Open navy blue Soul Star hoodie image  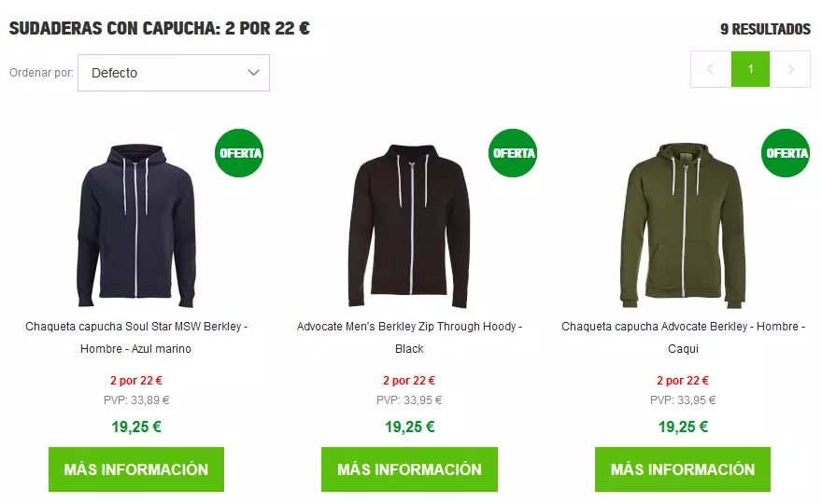coord(136,225)
